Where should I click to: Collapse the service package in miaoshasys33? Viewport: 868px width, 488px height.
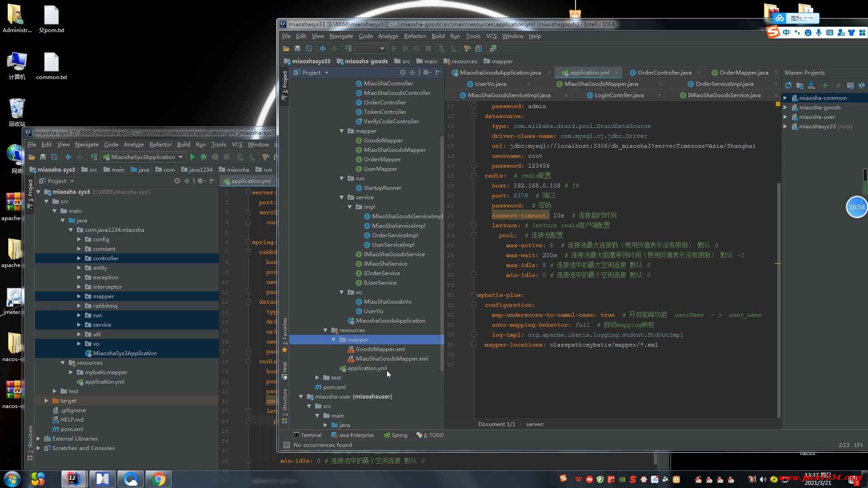pos(342,197)
